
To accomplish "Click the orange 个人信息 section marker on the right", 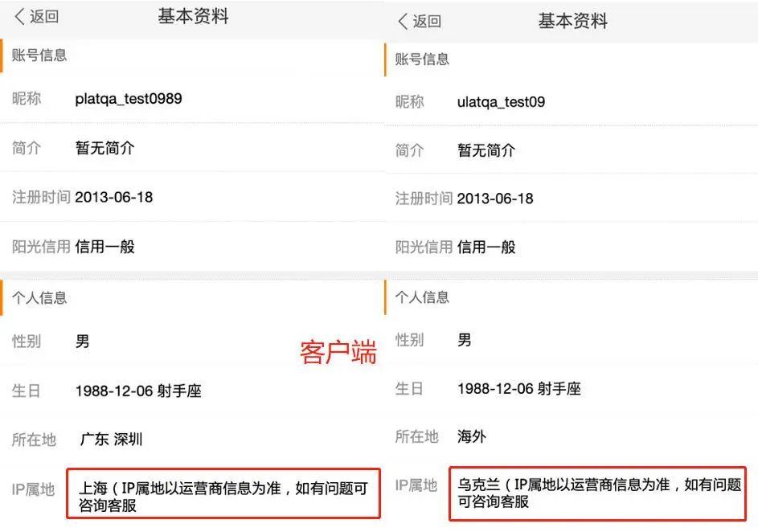I will tap(423, 297).
